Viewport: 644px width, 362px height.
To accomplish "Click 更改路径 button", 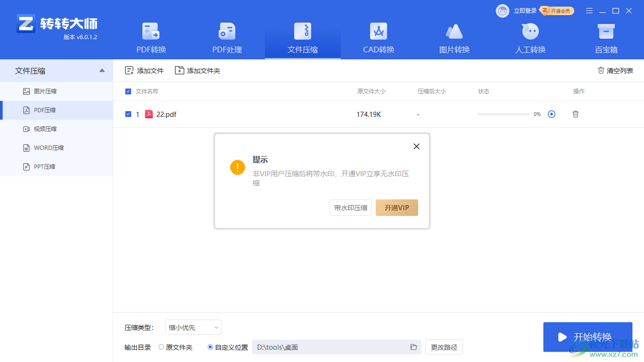I will (x=444, y=347).
